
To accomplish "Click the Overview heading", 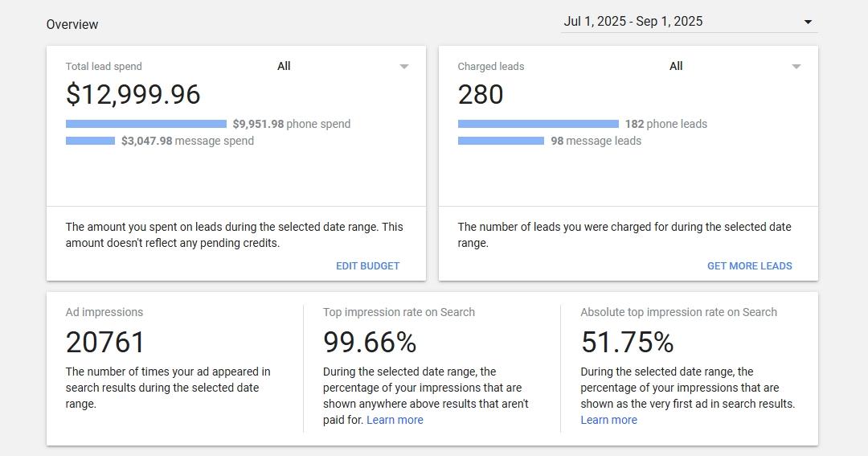I will pyautogui.click(x=72, y=24).
